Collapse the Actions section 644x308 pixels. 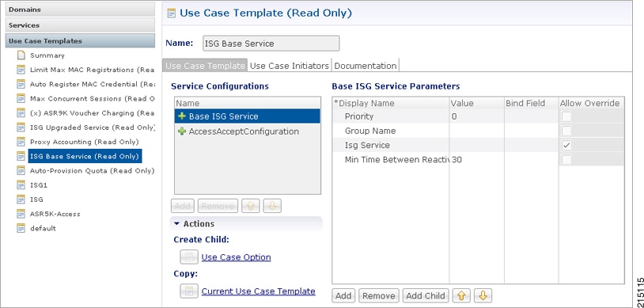coord(176,224)
